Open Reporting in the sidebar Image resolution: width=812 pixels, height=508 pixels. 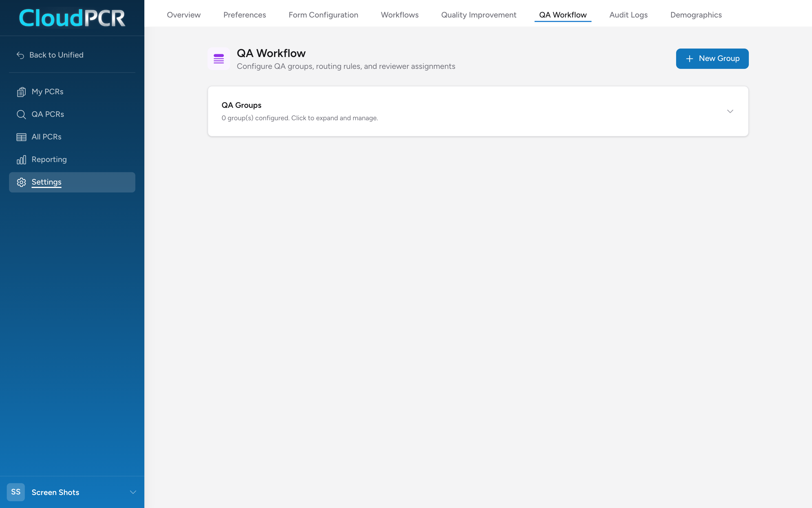pos(72,159)
